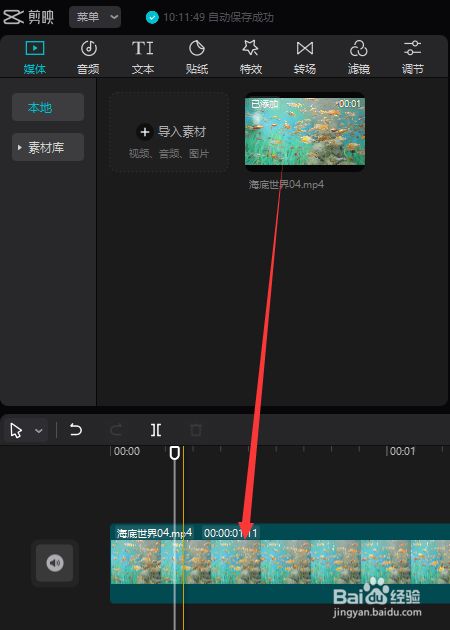Click the delete clip icon
This screenshot has height=630, width=450.
pos(196,430)
